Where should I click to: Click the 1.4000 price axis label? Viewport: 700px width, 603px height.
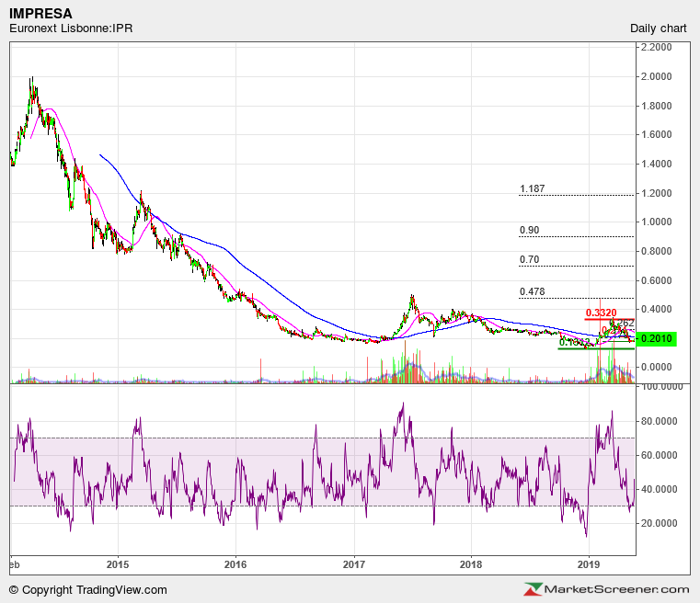(x=656, y=165)
